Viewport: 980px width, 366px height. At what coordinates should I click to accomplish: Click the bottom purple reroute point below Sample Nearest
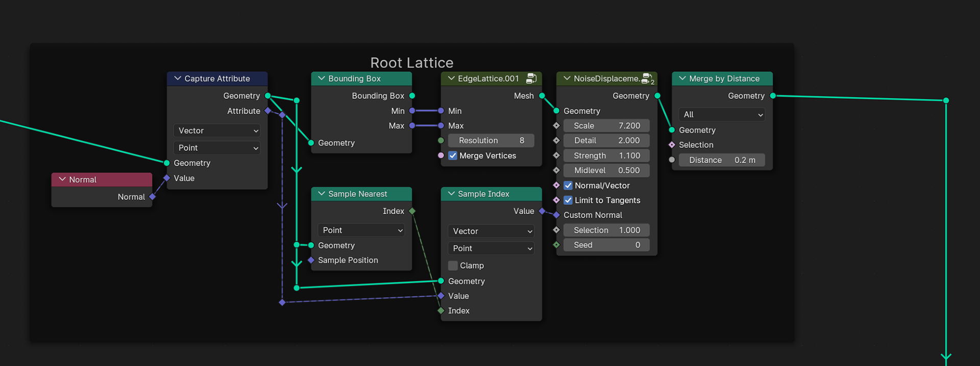282,302
